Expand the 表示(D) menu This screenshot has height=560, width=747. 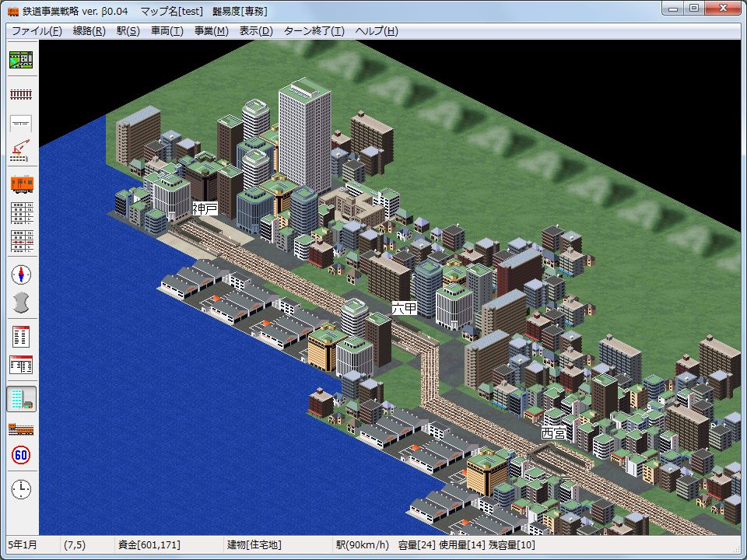[256, 31]
